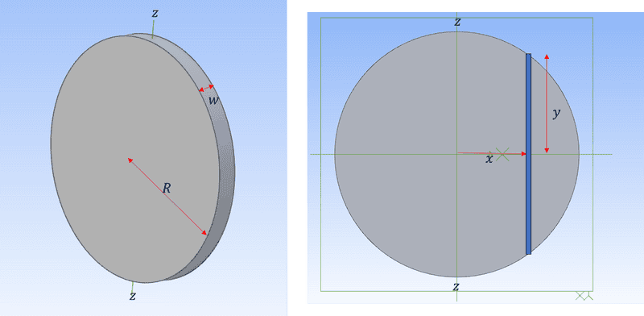
Task: Click the y dimension label
Action: pos(556,114)
